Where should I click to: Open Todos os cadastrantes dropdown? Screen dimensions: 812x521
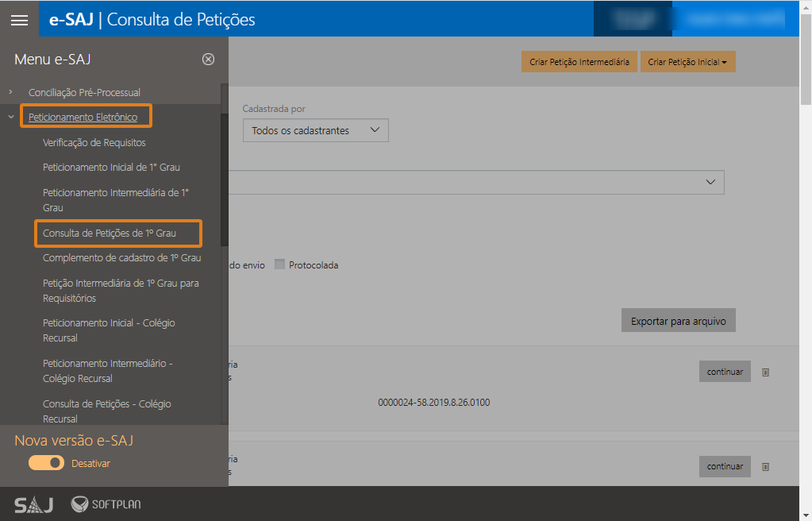[315, 130]
